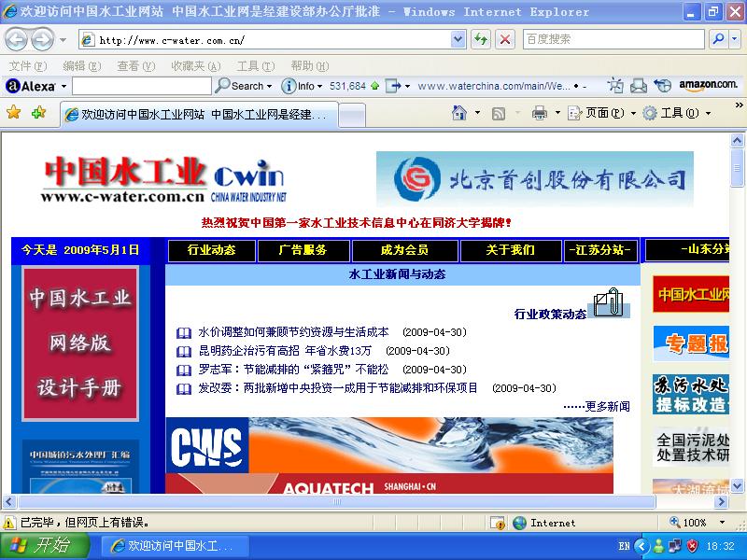This screenshot has width=747, height=560.
Task: Open the 行业动态 navigation item
Action: click(x=212, y=250)
